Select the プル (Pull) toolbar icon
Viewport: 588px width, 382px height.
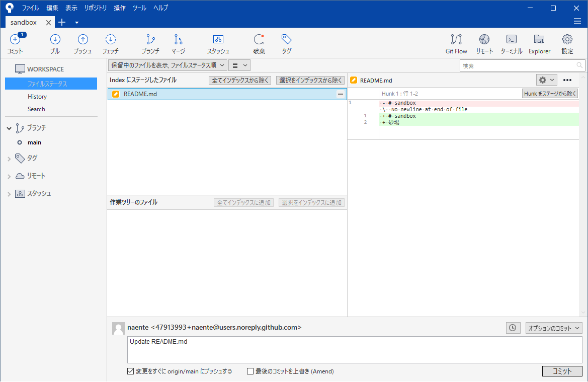[x=55, y=43]
